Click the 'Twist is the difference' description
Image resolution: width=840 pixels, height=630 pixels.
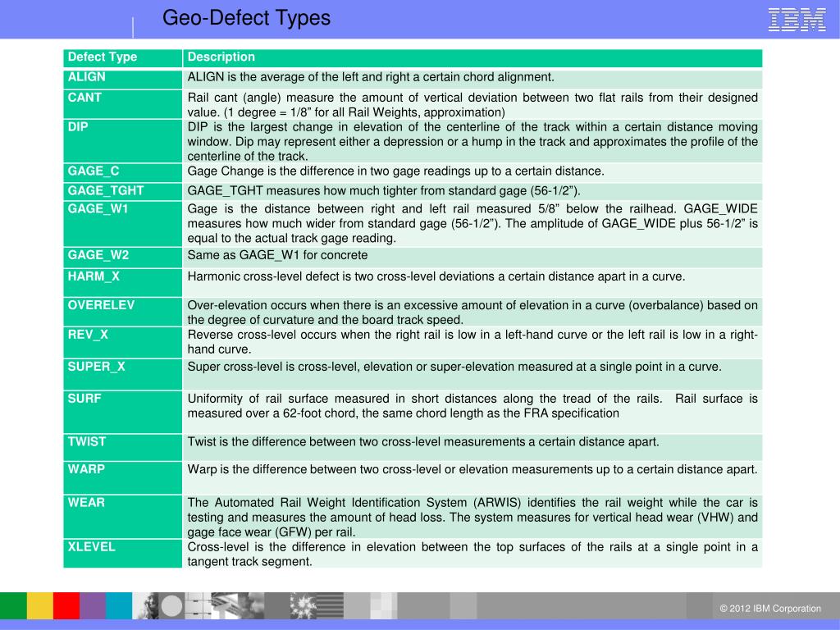pyautogui.click(x=423, y=442)
